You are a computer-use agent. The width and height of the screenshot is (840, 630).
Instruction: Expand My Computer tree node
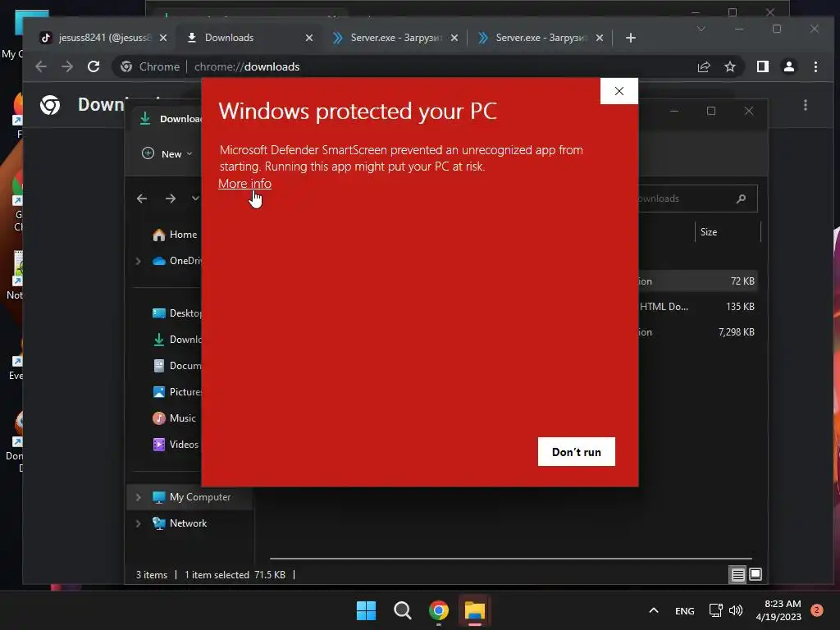coord(138,497)
